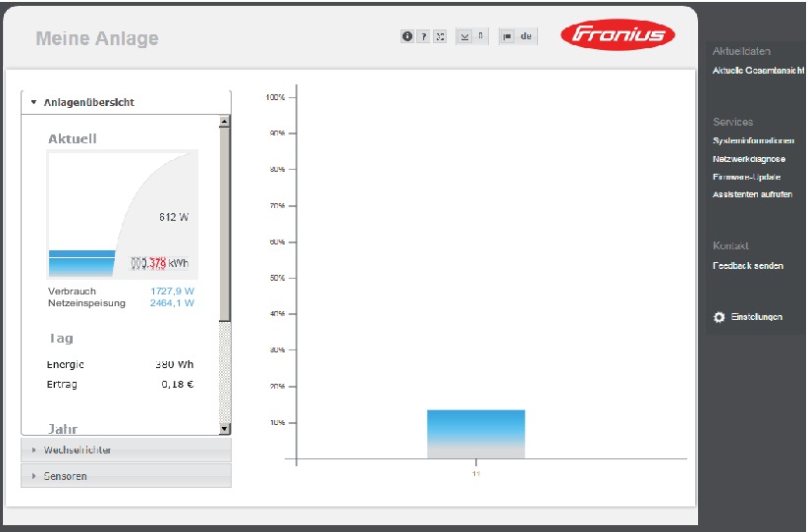Open Aktuelle Gesamtansicht in sidebar
The image size is (808, 532).
pos(758,70)
